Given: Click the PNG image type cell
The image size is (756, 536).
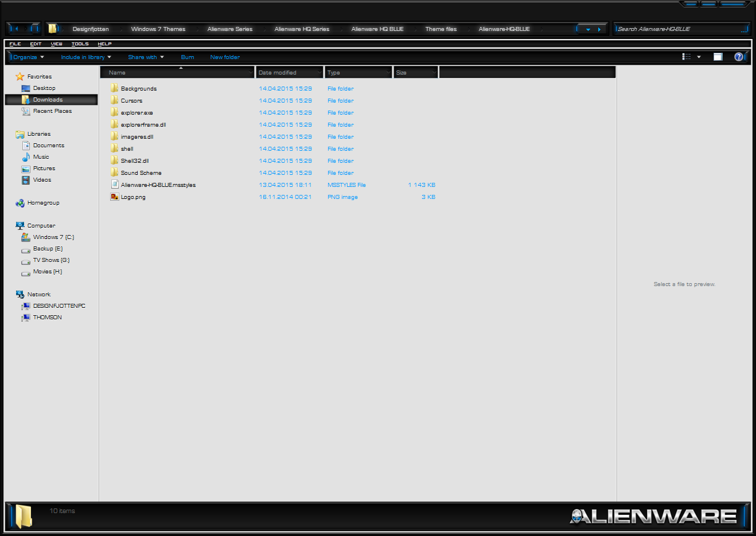Looking at the screenshot, I should [x=342, y=197].
